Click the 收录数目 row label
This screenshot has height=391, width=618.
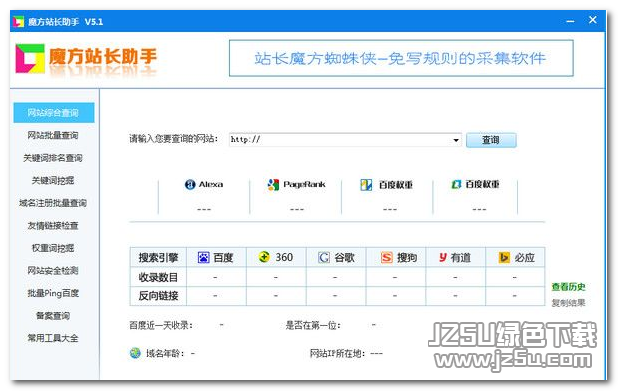(x=158, y=277)
